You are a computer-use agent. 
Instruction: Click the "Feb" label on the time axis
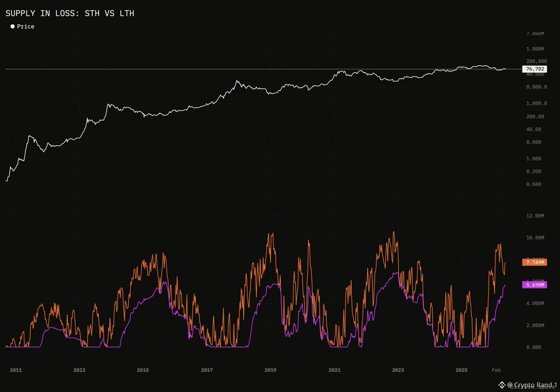[x=496, y=370]
